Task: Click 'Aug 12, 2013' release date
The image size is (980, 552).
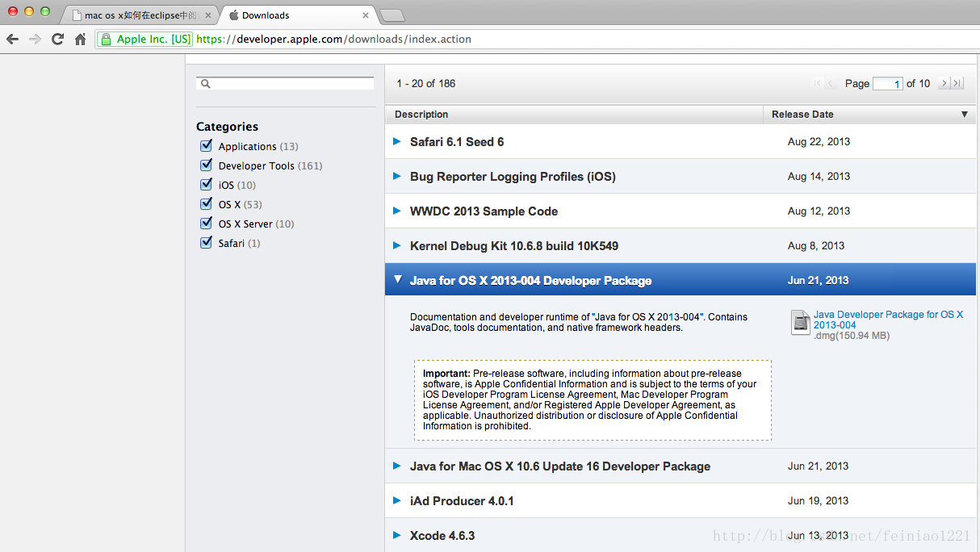Action: point(819,211)
